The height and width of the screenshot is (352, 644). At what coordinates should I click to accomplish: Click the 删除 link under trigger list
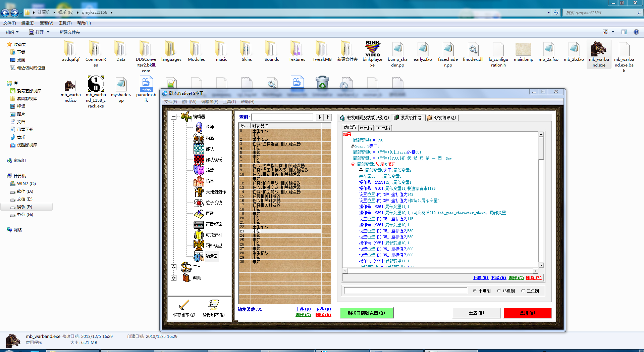(x=323, y=315)
